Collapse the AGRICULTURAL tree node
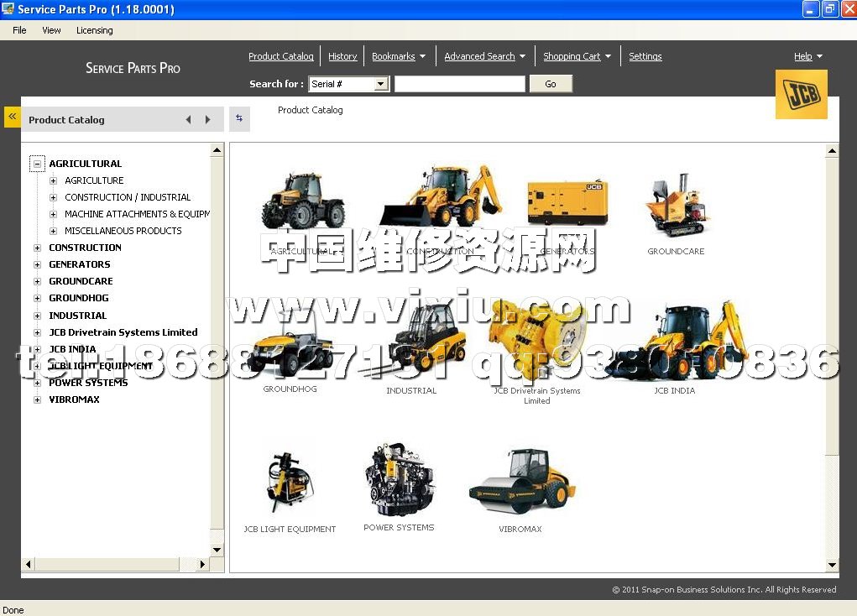Image resolution: width=857 pixels, height=616 pixels. coord(37,164)
